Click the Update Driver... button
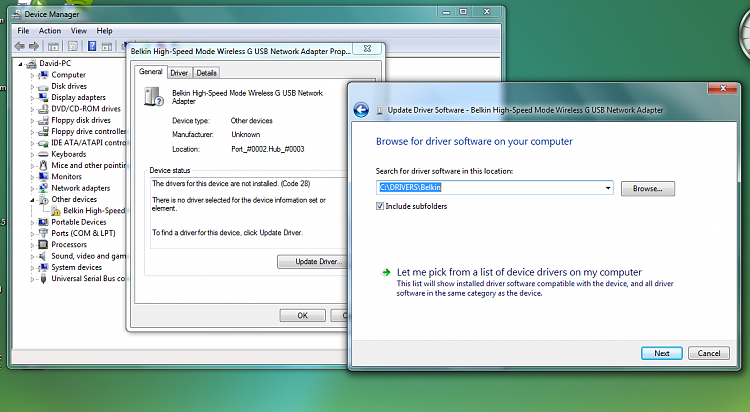Viewport: 750px width, 412px height. [313, 261]
